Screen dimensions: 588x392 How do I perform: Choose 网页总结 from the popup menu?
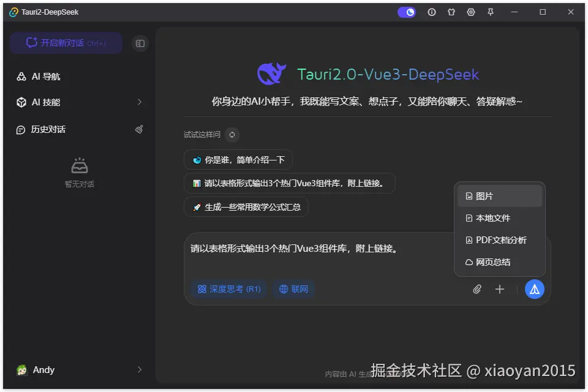click(500, 262)
